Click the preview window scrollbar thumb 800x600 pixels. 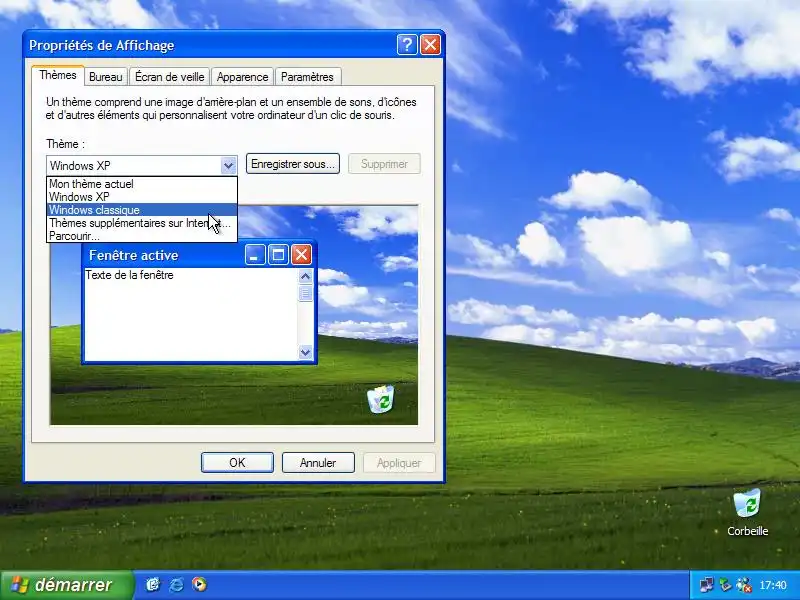click(305, 293)
